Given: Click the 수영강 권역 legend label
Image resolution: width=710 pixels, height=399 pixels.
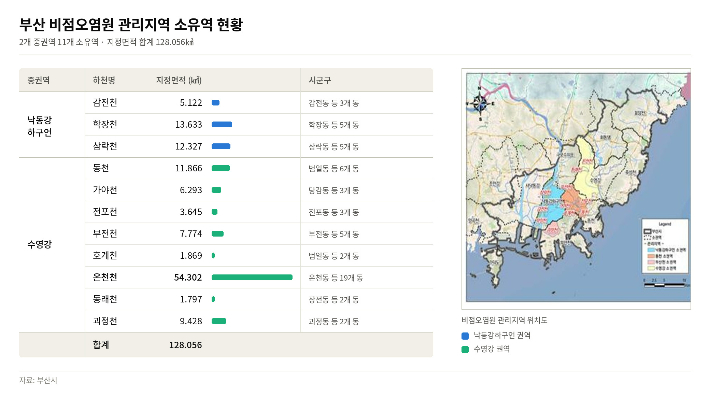Looking at the screenshot, I should [491, 349].
